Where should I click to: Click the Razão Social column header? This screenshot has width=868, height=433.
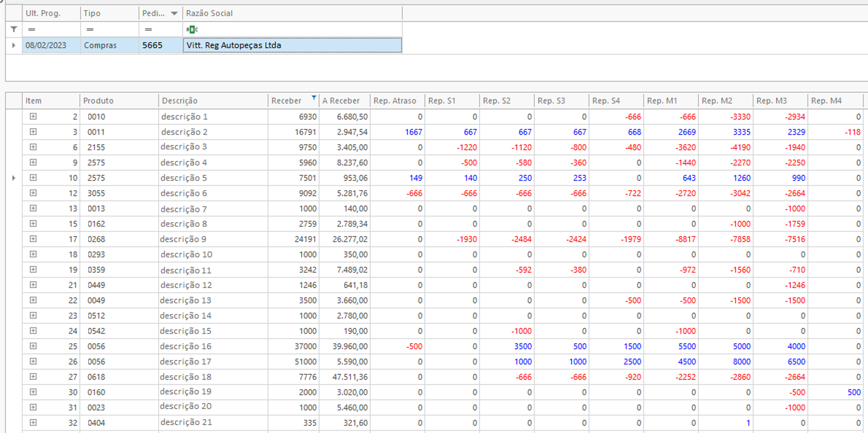pyautogui.click(x=209, y=14)
